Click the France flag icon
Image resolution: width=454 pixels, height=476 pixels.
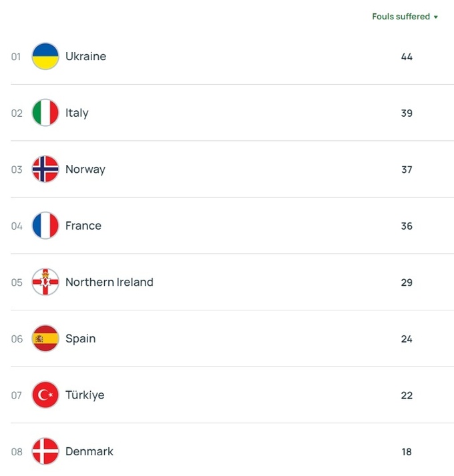coord(45,226)
